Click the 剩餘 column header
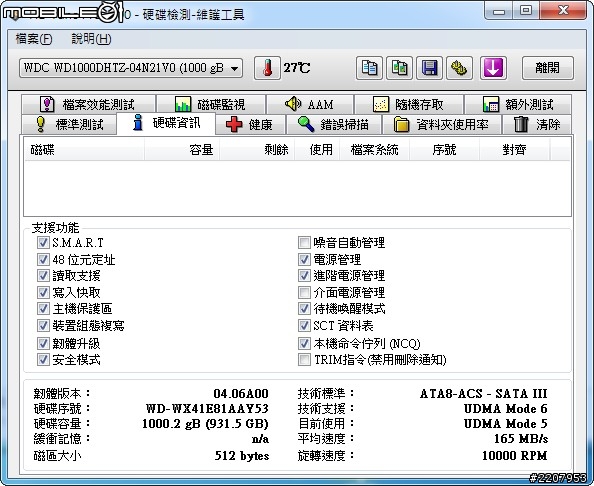Screen dimensions: 594x486 (x=257, y=150)
